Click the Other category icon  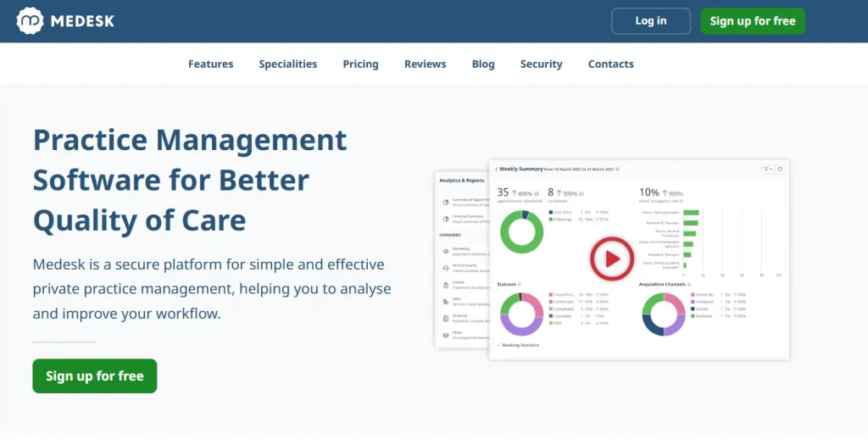click(x=446, y=336)
